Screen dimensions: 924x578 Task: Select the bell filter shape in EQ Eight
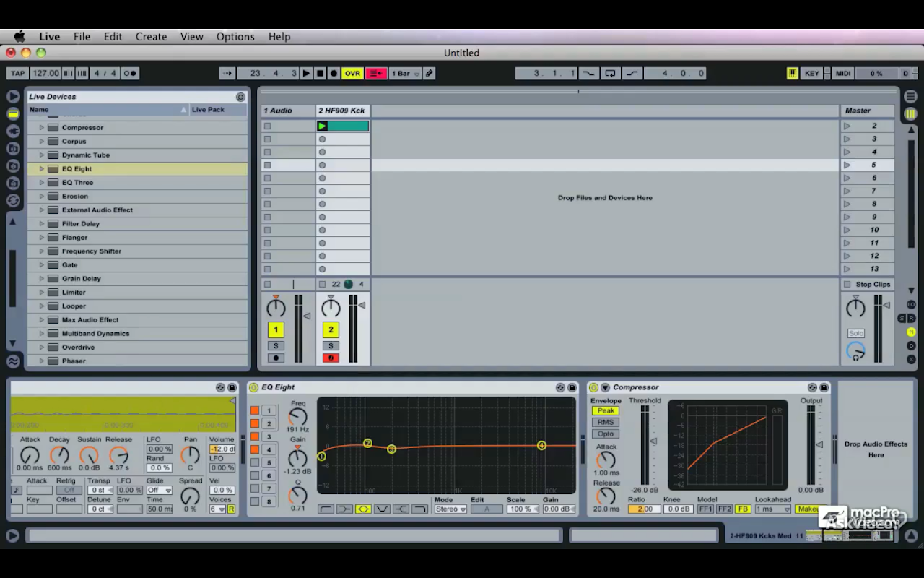pos(363,509)
